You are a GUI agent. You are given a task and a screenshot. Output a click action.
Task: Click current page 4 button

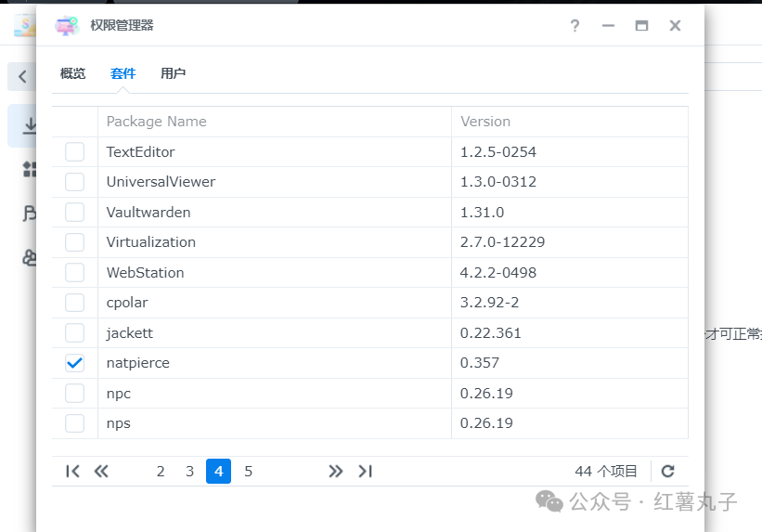[x=219, y=472]
